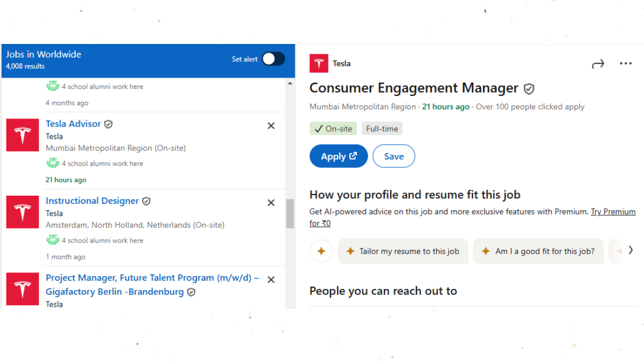Save the Consumer Engagement Manager job
The image size is (644, 362).
coord(393,156)
